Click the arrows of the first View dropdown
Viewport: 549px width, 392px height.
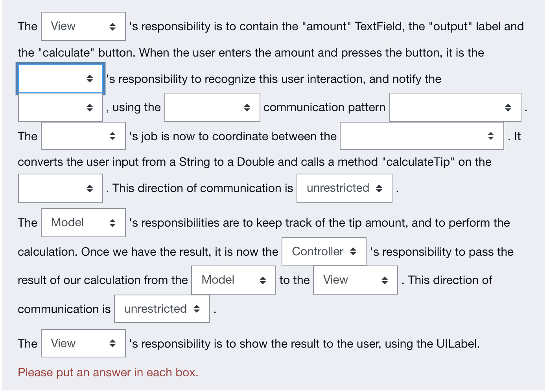click(112, 26)
